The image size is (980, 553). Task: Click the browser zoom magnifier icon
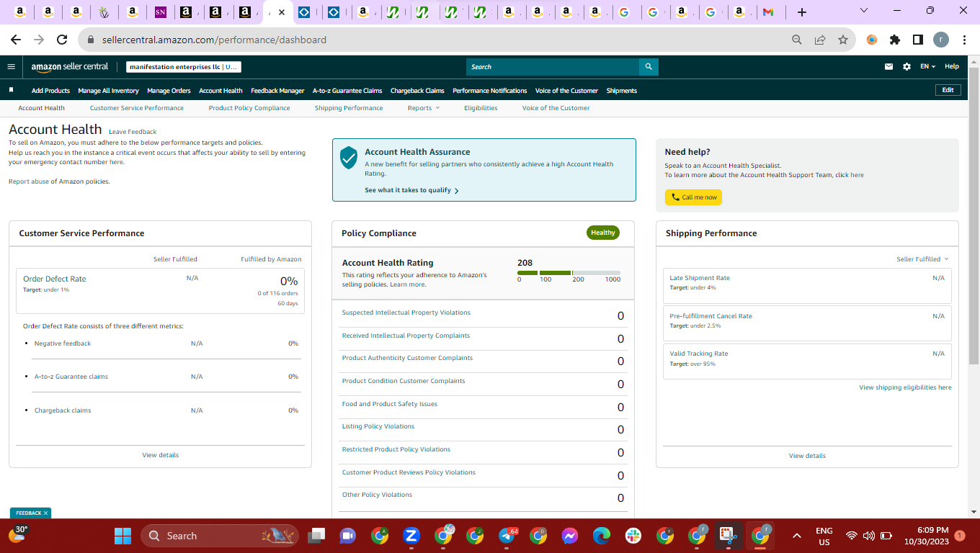pos(796,40)
